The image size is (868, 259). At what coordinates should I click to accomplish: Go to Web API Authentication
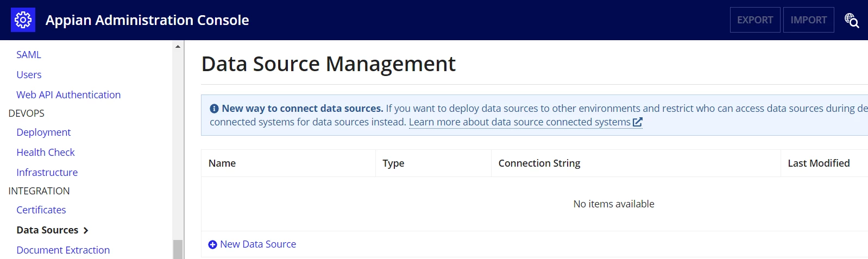[x=68, y=95]
